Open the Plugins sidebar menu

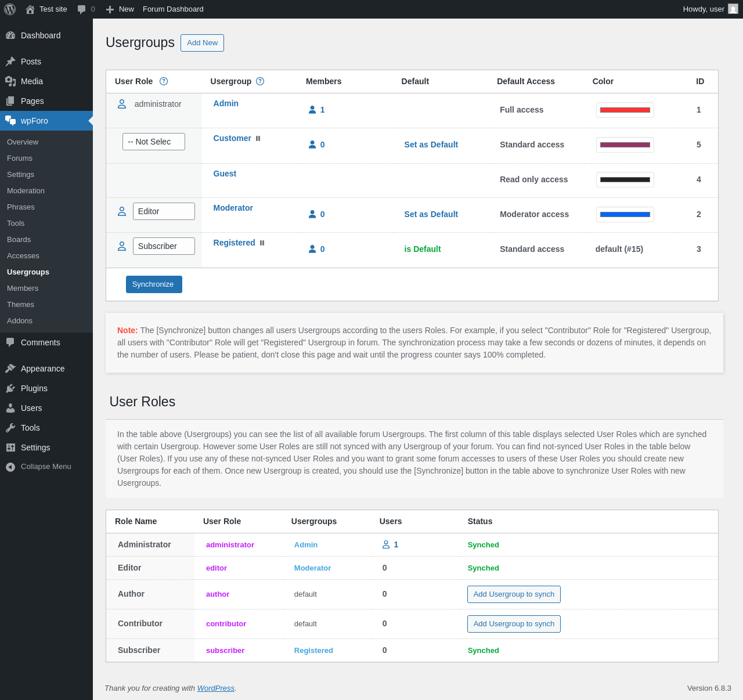pyautogui.click(x=34, y=388)
